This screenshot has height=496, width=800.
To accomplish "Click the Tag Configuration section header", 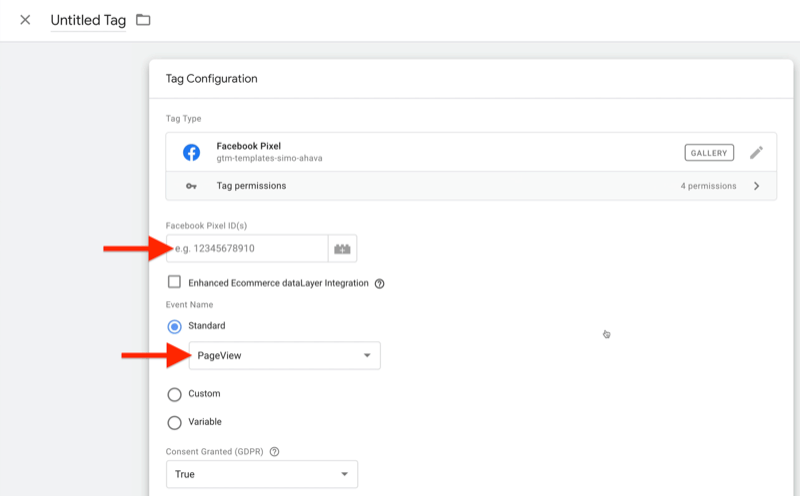I will click(211, 78).
